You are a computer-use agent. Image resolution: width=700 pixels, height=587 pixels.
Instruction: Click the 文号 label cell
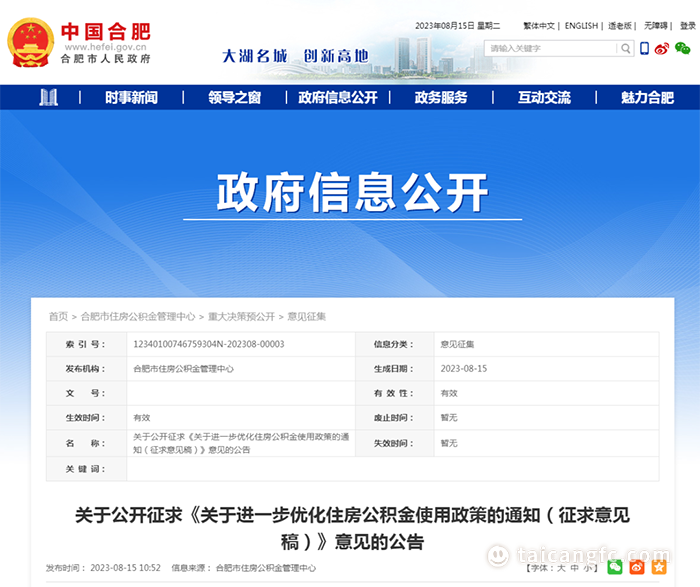pos(86,393)
